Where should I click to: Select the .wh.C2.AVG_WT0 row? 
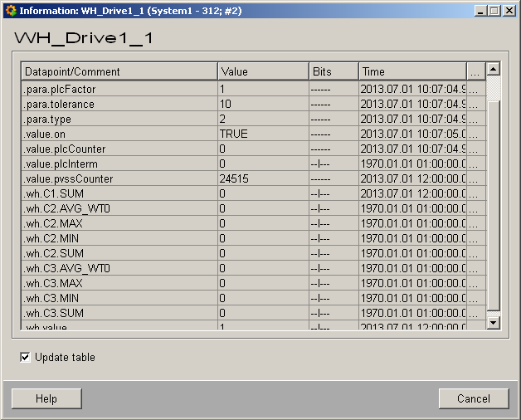click(x=119, y=208)
